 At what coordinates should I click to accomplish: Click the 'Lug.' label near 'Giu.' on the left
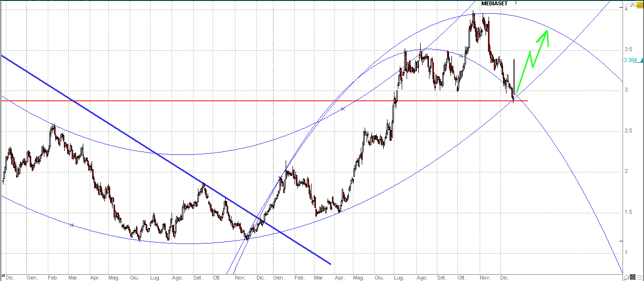[156, 277]
